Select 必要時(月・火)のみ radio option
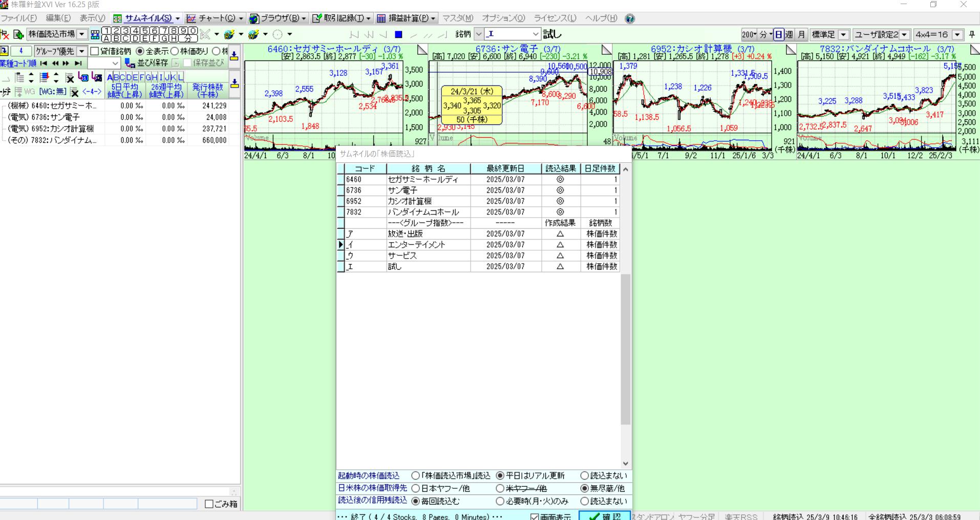This screenshot has height=520, width=980. point(500,502)
